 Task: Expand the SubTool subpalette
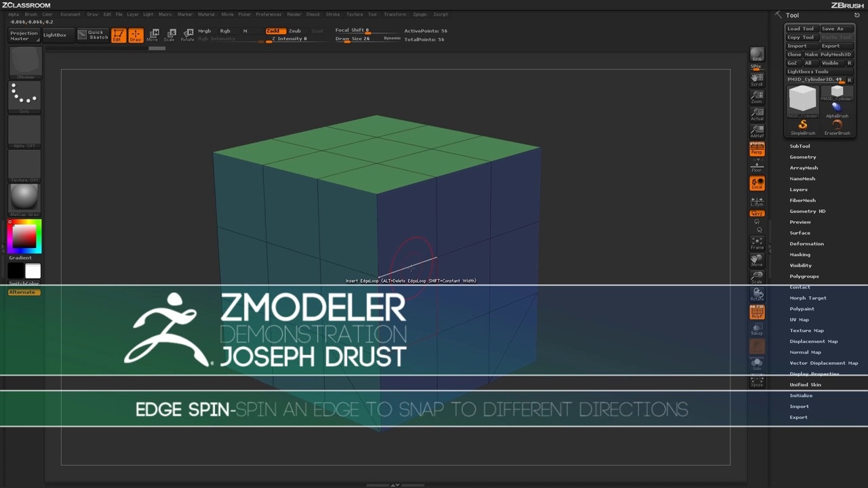point(800,146)
